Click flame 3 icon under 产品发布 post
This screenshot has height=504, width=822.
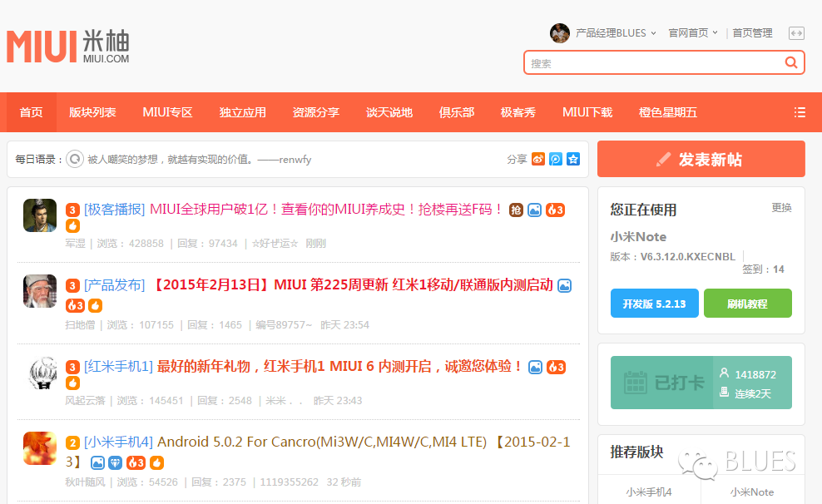pyautogui.click(x=75, y=305)
